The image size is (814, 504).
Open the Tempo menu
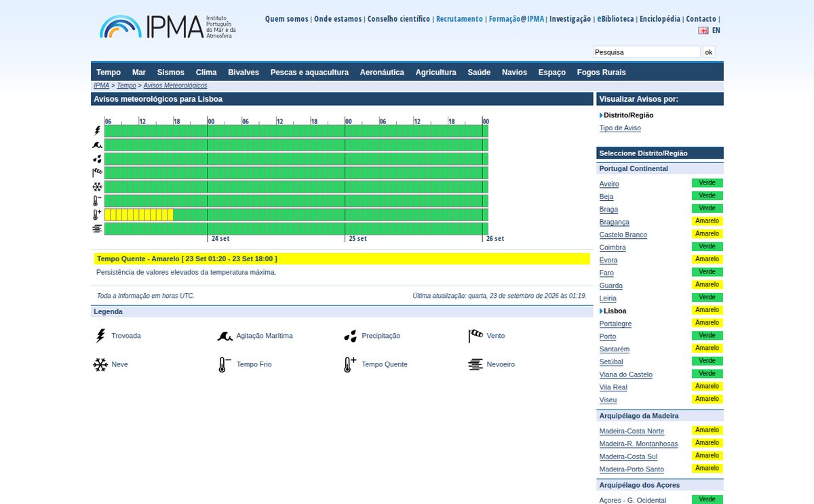[109, 73]
